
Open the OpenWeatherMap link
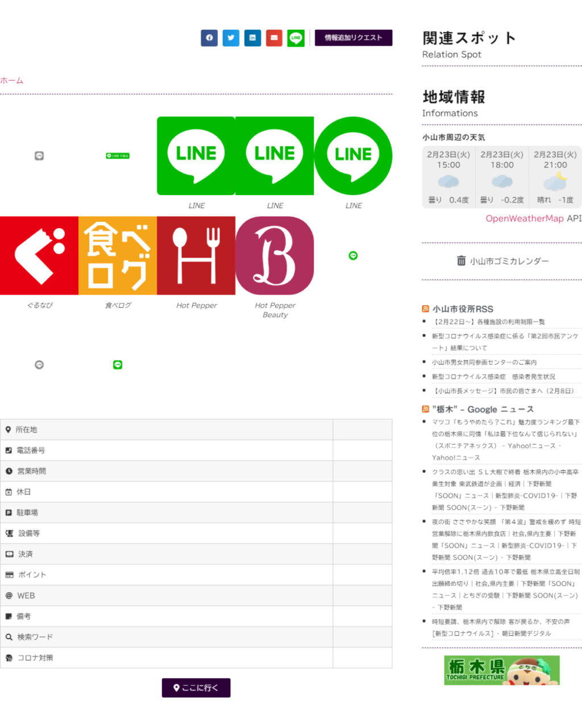click(x=525, y=218)
